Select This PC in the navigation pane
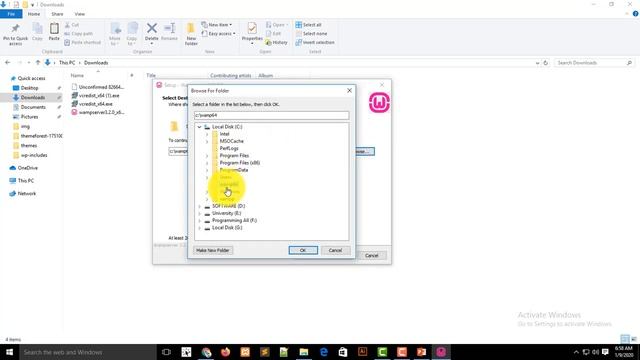640x360 pixels. (25, 181)
